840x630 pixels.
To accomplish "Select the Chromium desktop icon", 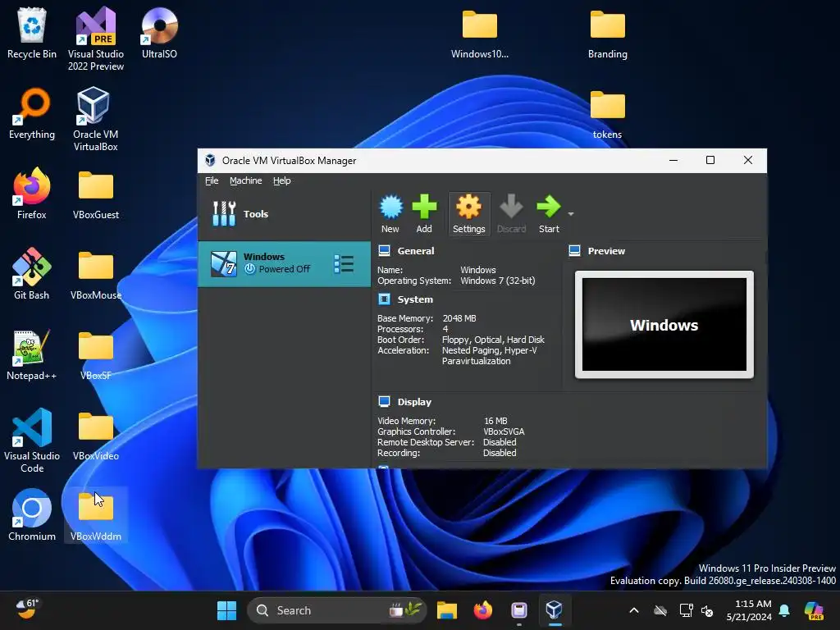I will [x=32, y=515].
